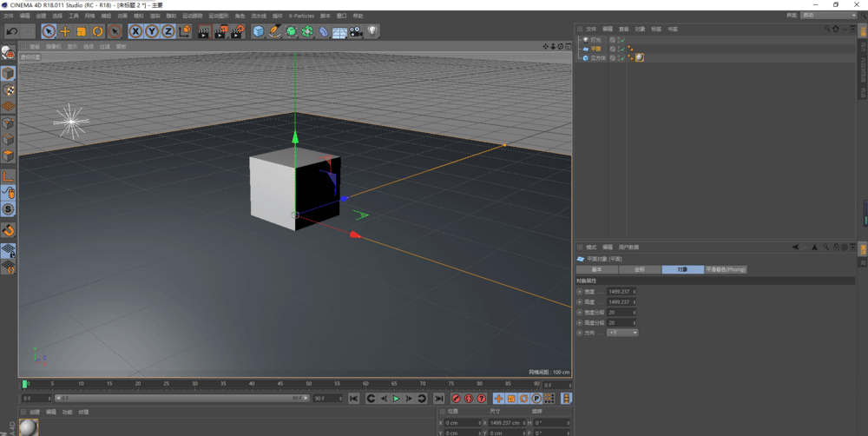Viewport: 868px width, 436px height.
Task: Toggle the Y axis lock
Action: click(152, 31)
